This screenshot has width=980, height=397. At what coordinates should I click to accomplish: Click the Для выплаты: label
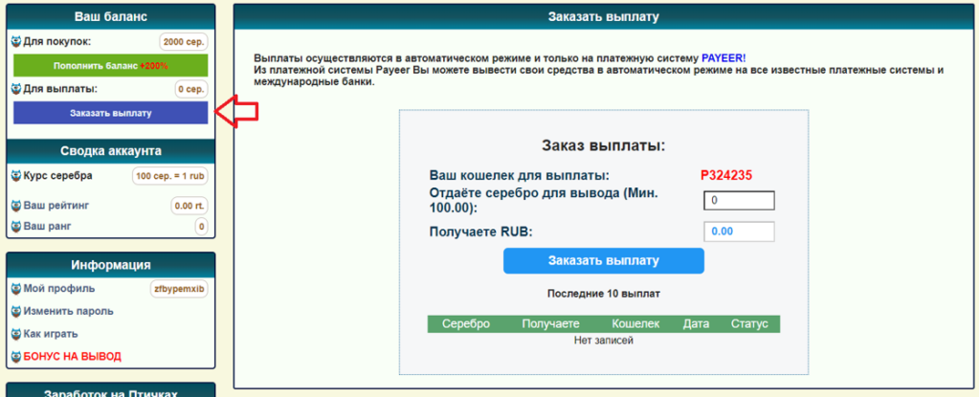60,89
